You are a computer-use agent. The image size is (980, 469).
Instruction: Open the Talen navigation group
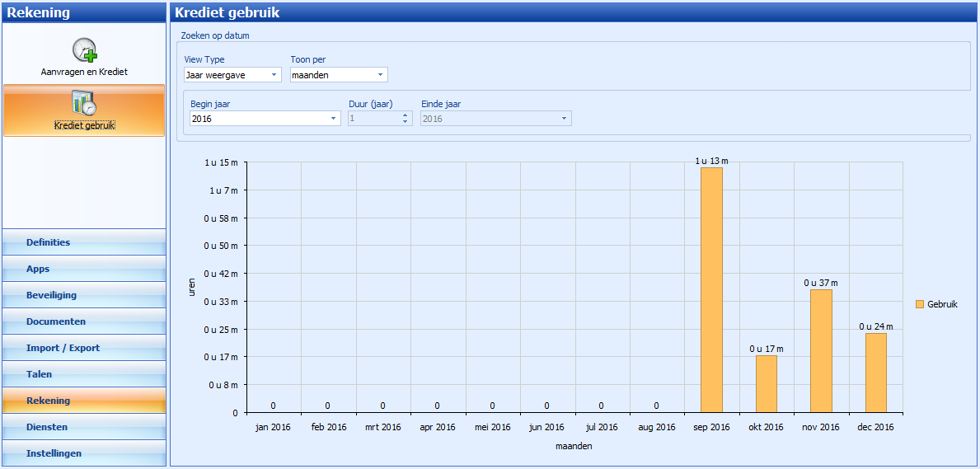84,374
